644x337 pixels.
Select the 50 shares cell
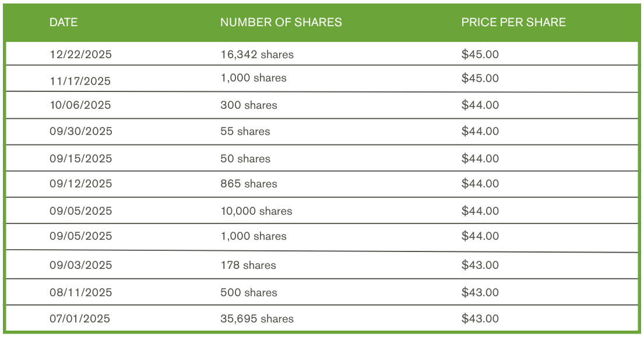(x=245, y=158)
